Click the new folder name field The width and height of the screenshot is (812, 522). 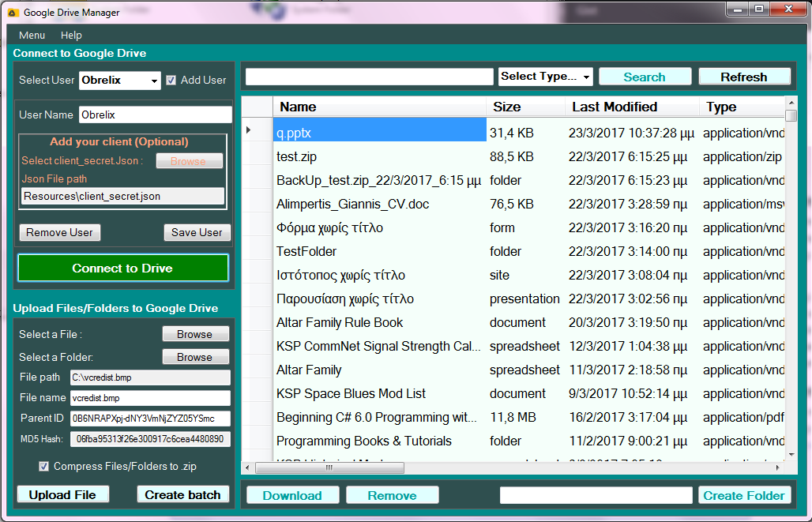pos(596,495)
